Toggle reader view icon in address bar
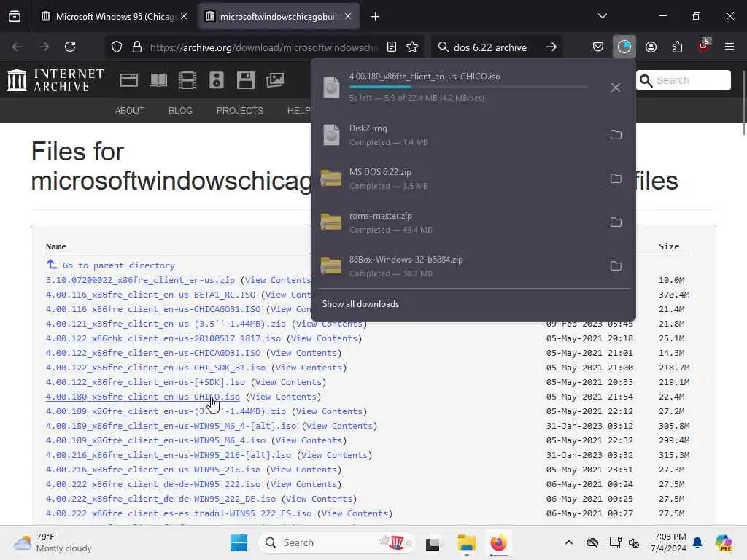 click(392, 47)
